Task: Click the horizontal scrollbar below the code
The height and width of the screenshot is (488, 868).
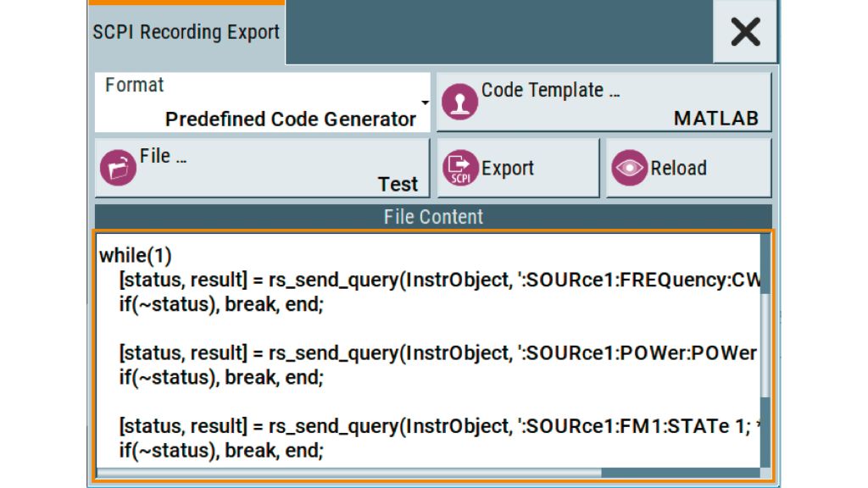Action: [x=348, y=473]
